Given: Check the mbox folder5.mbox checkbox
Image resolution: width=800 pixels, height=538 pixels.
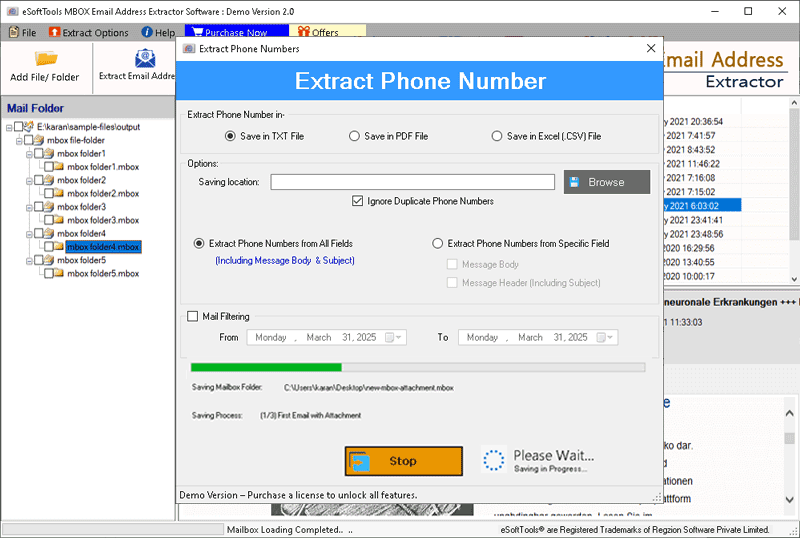Looking at the screenshot, I should pos(49,274).
